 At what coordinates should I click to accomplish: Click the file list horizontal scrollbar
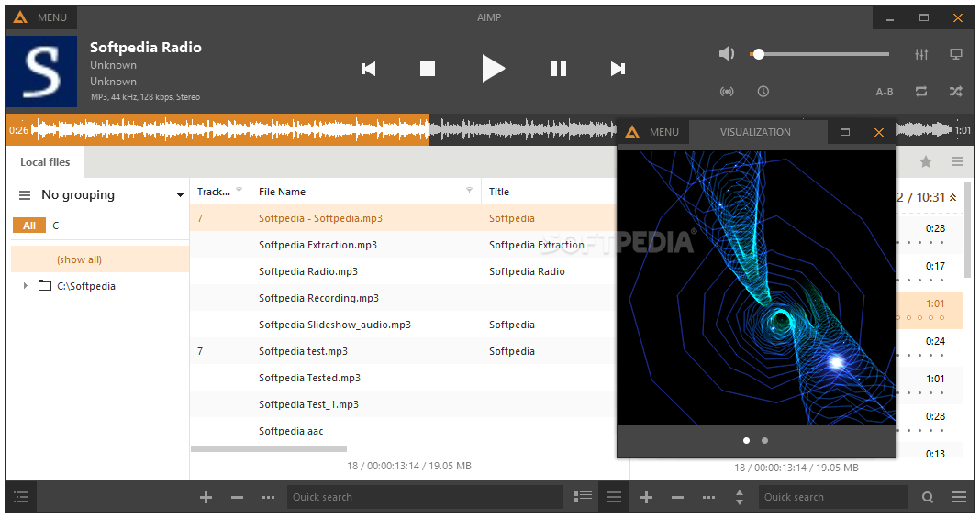pyautogui.click(x=269, y=448)
